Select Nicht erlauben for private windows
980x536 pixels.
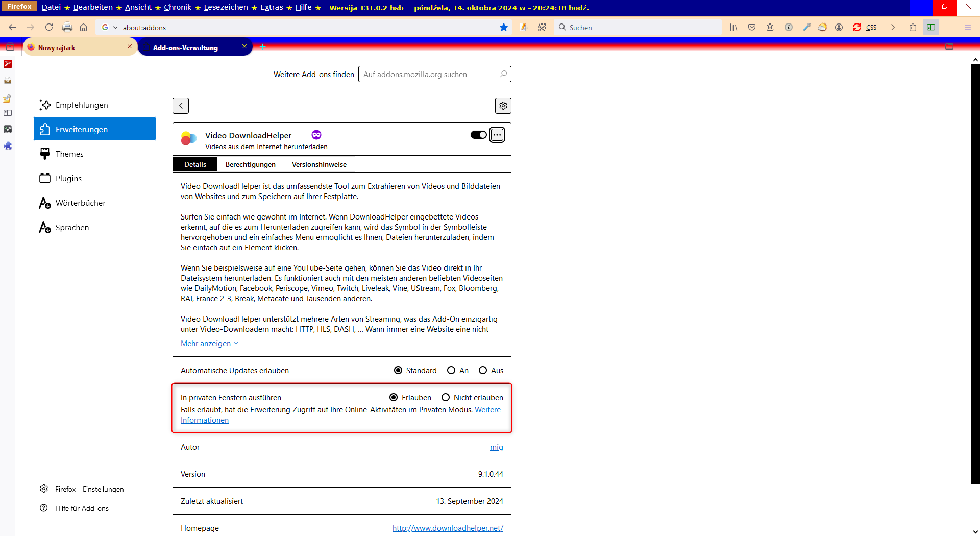[446, 398]
